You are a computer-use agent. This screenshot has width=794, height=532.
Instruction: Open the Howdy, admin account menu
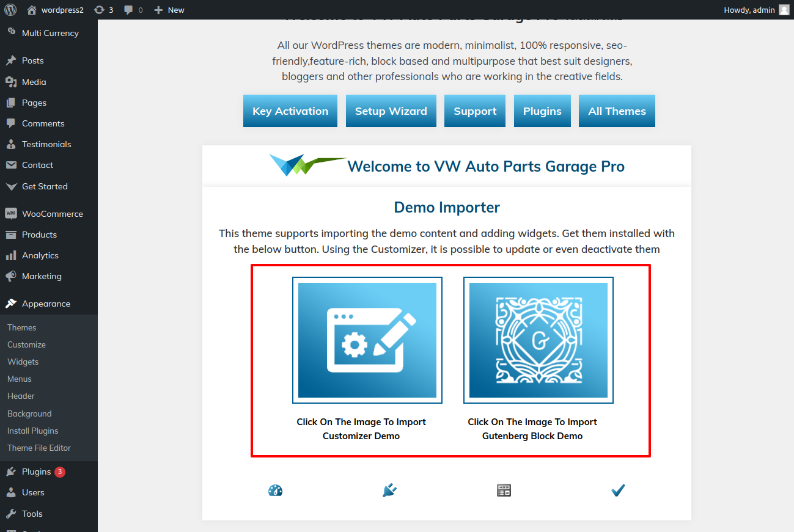[749, 10]
